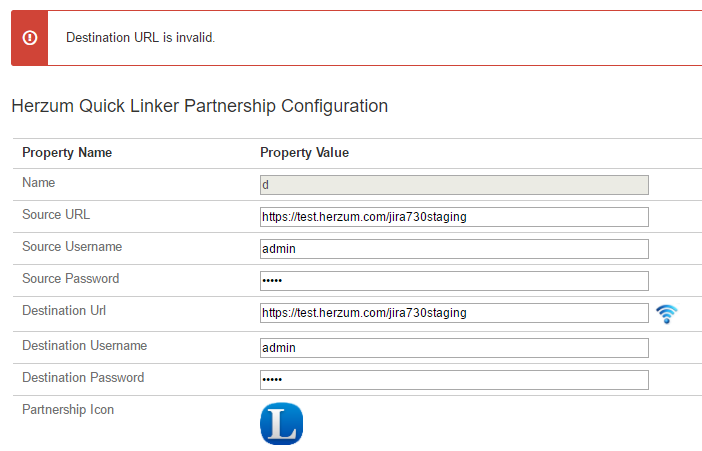Click the Partnership Icon label
The image size is (702, 451).
[x=68, y=410]
